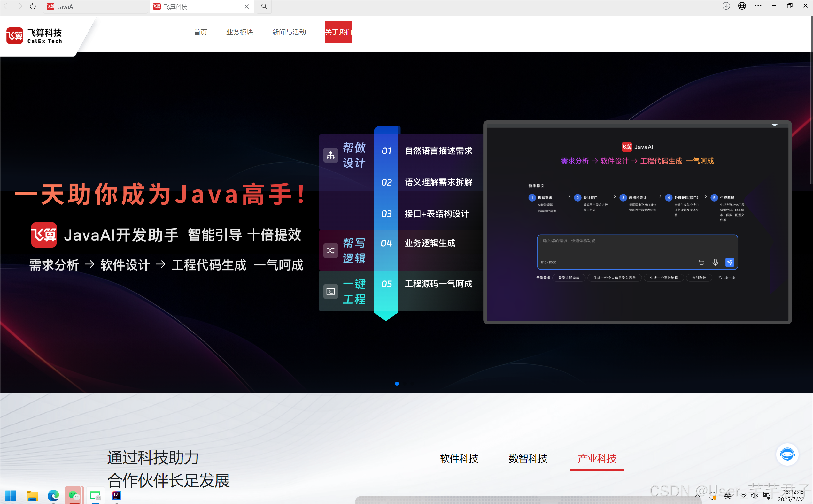Open the browser search magnifier icon
This screenshot has height=504, width=813.
(x=264, y=6)
